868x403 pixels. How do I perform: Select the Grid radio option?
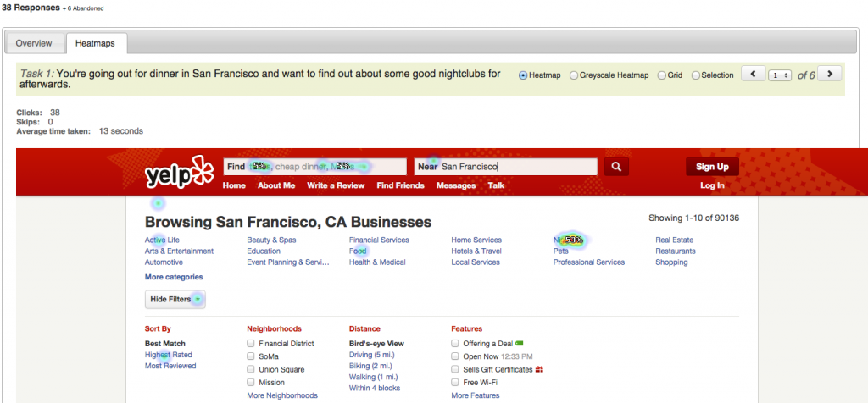coord(661,75)
